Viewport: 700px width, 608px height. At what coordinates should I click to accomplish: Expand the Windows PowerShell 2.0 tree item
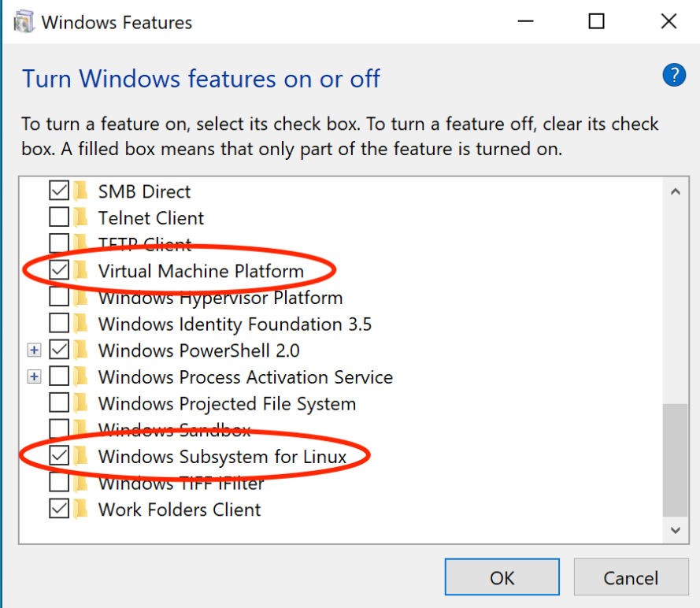click(x=34, y=350)
